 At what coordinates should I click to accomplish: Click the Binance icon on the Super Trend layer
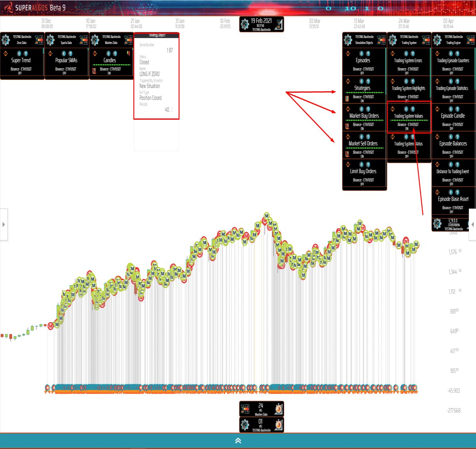(x=6, y=53)
